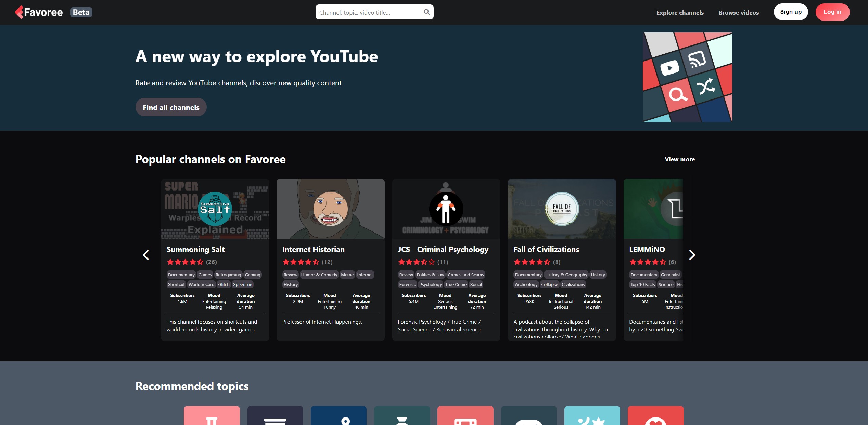Select Top 10 Facts tag
Image resolution: width=868 pixels, height=425 pixels.
642,284
